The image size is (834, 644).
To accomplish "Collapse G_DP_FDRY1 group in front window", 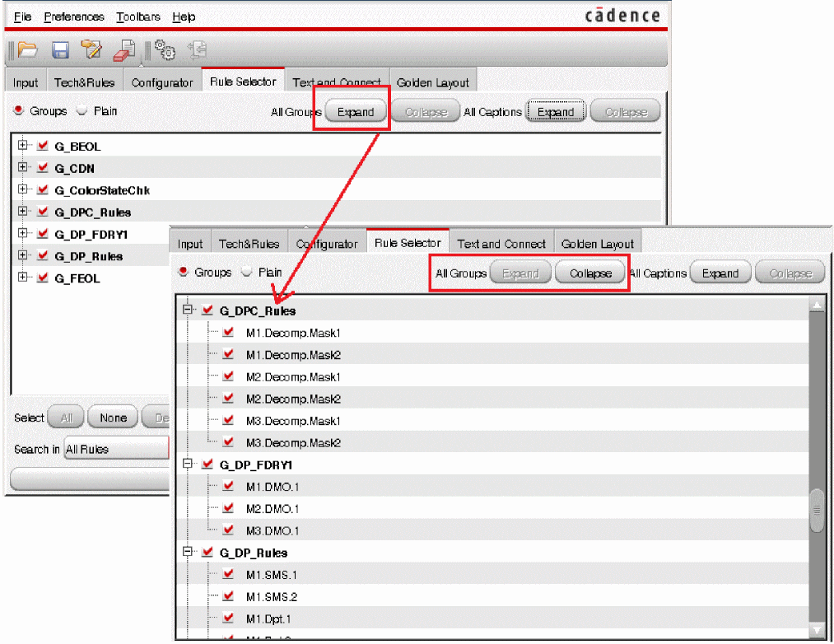I will coord(187,464).
